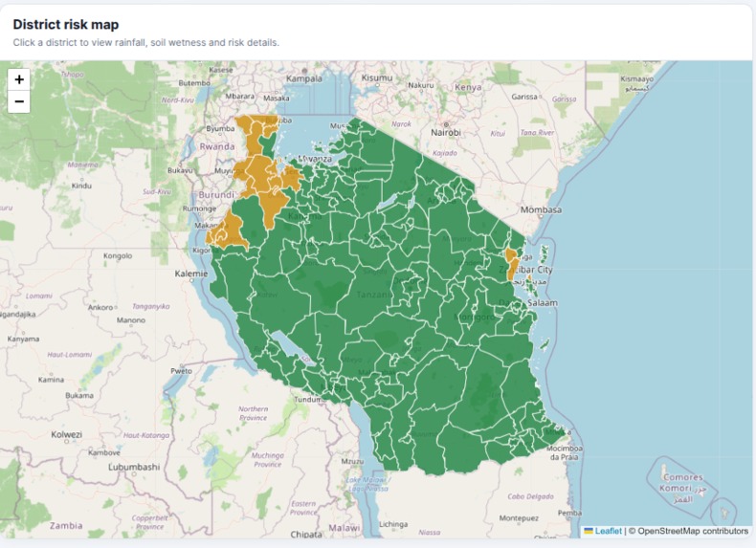
Task: Click the Rwanda country label
Action: [217, 146]
